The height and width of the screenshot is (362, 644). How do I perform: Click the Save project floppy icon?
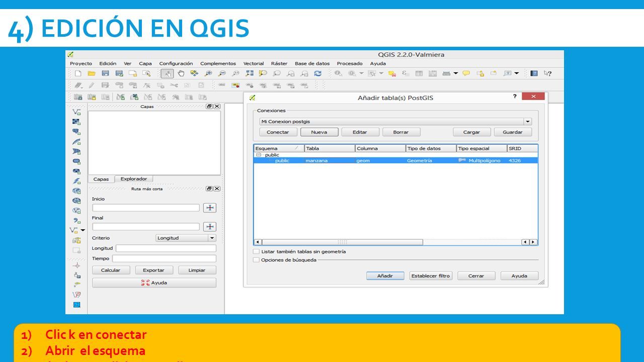pyautogui.click(x=105, y=73)
